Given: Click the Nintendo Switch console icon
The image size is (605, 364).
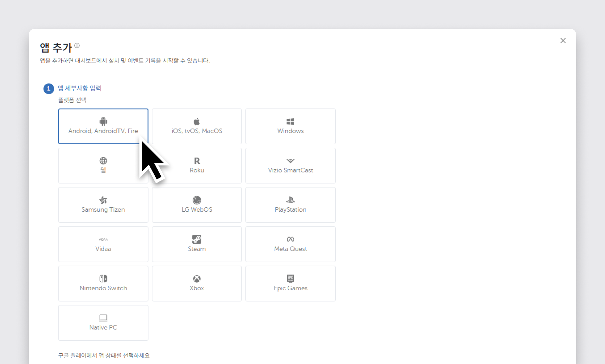Looking at the screenshot, I should point(103,278).
